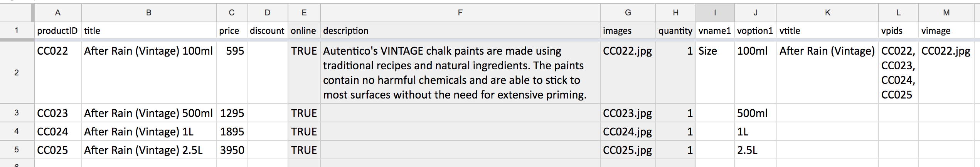Click the vname1 cell reading Size

coord(715,72)
